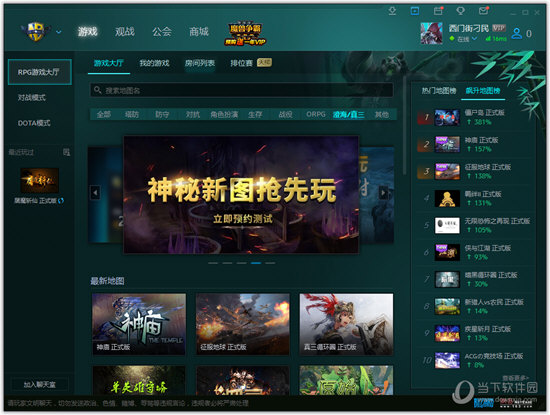Click the rank 9 疾星新月 thumbnail

point(447,334)
